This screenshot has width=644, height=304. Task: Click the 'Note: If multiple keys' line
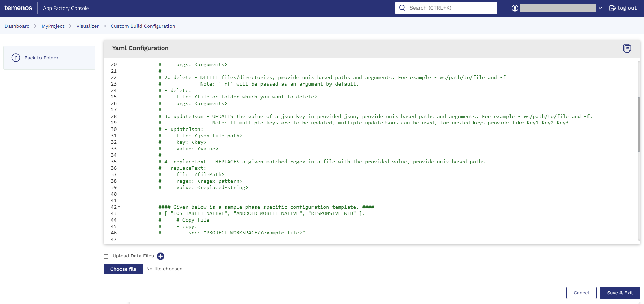point(368,123)
